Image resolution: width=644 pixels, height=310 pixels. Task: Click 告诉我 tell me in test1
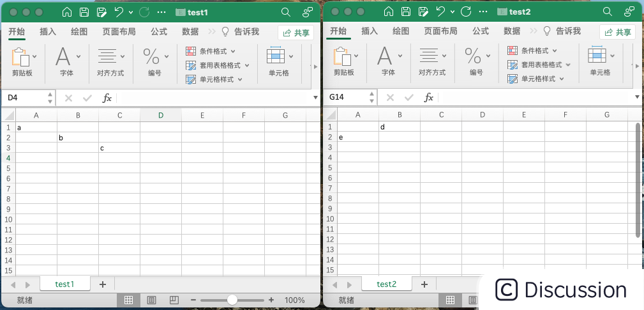click(x=241, y=32)
